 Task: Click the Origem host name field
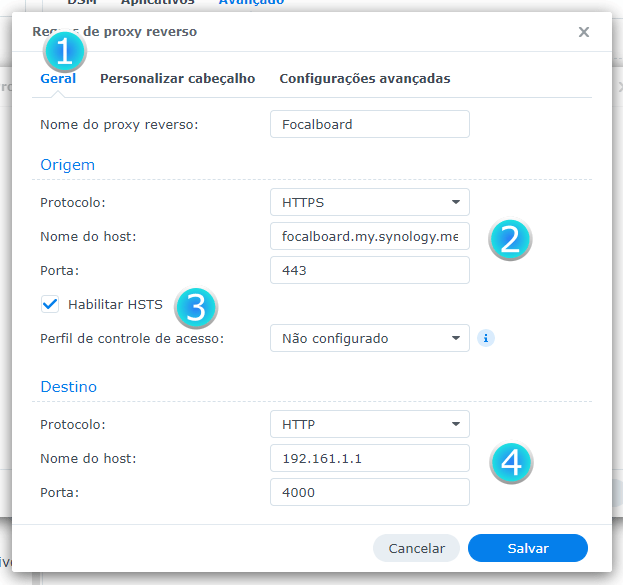(x=369, y=236)
